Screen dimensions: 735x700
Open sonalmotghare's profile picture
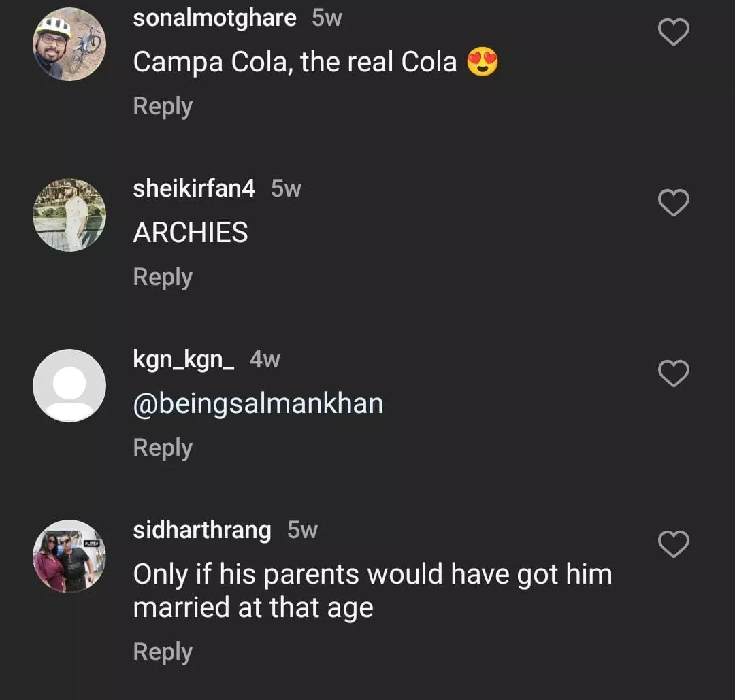point(69,45)
